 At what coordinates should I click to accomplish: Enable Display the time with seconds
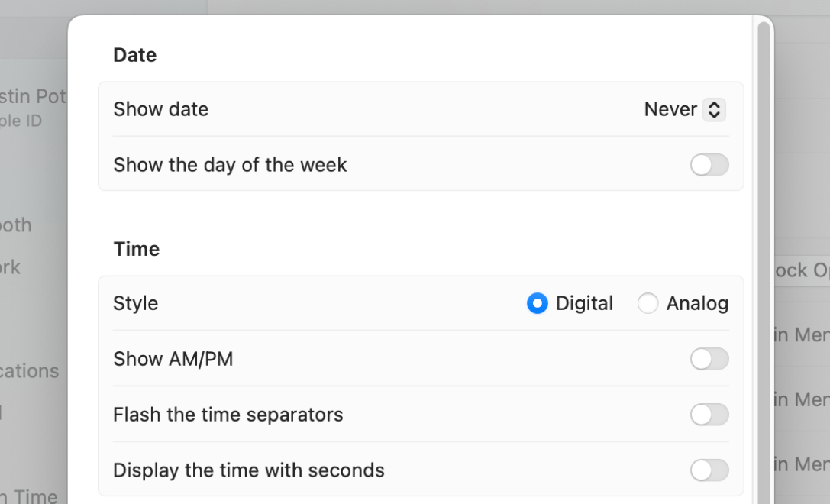(x=709, y=470)
